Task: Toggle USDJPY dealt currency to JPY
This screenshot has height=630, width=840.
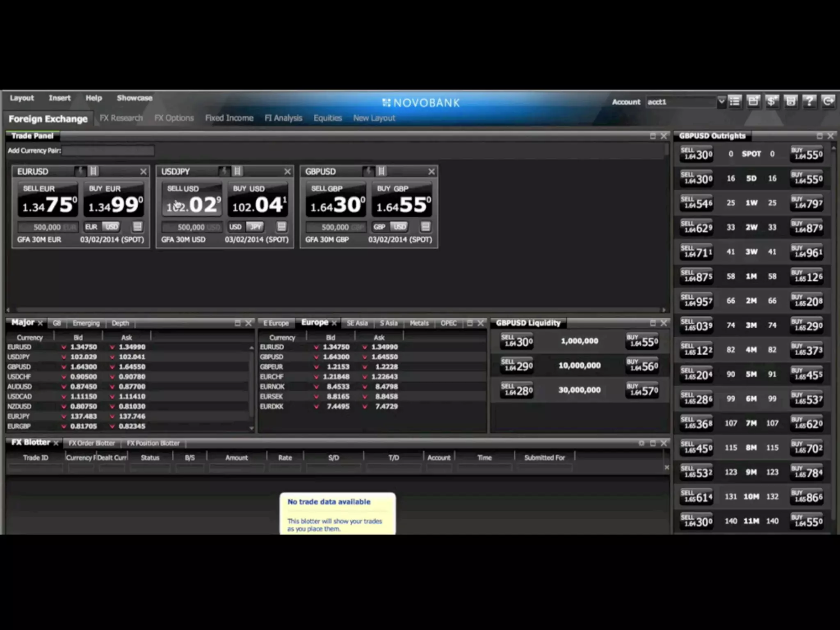Action: pos(255,227)
